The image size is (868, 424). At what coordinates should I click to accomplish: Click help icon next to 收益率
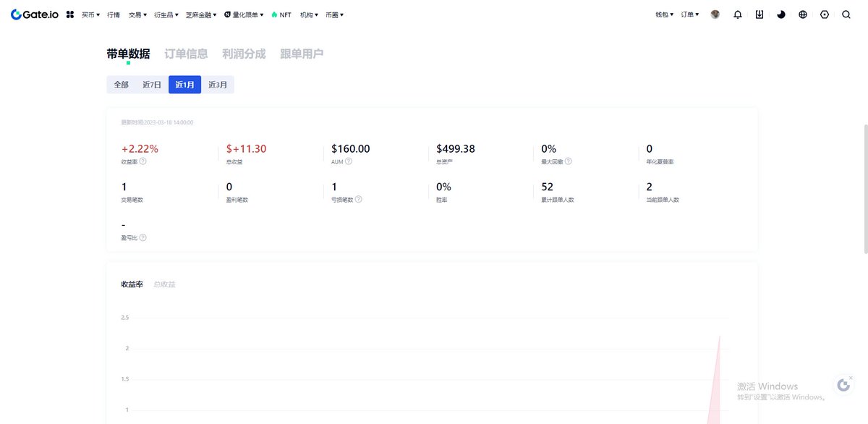pyautogui.click(x=143, y=161)
